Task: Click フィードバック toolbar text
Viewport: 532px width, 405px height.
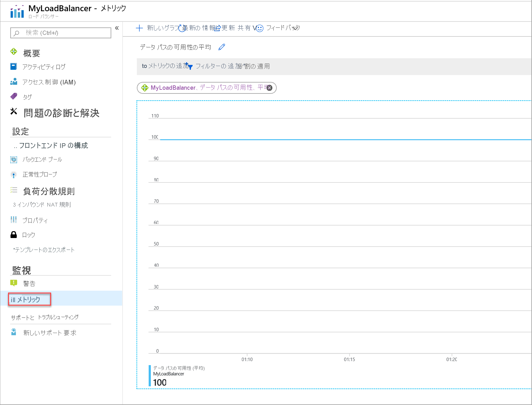Action: coord(283,28)
